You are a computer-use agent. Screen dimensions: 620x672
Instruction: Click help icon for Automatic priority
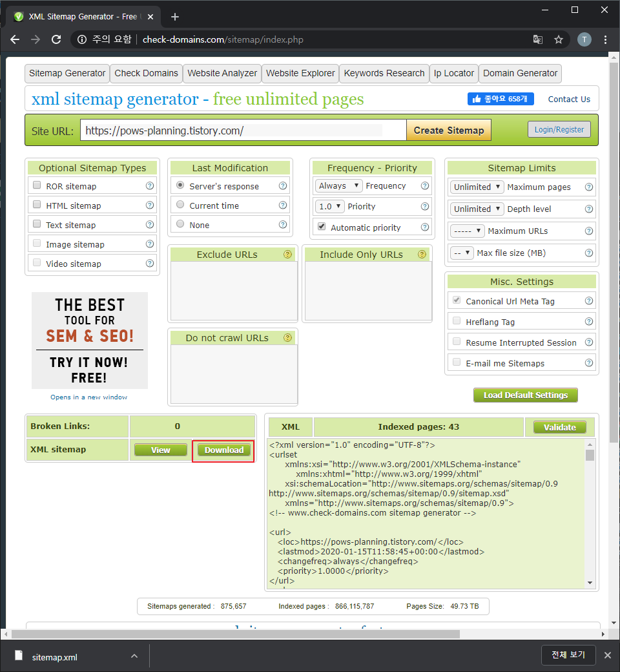click(424, 227)
